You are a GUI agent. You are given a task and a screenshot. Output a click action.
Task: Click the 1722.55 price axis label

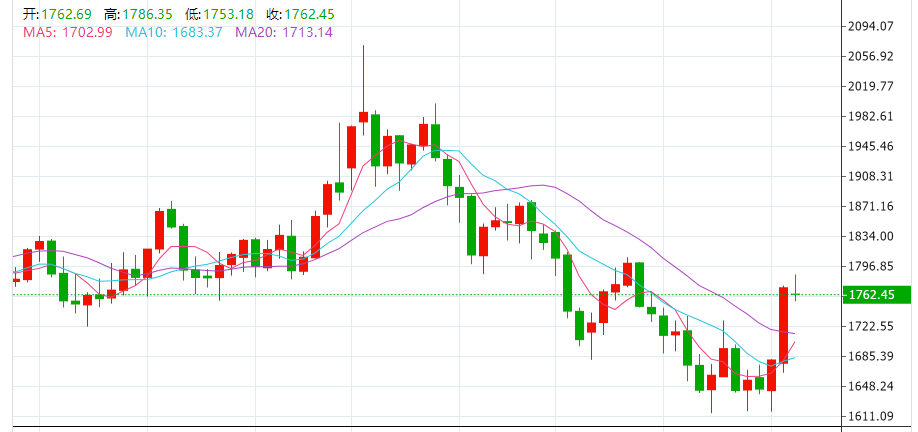pyautogui.click(x=871, y=326)
